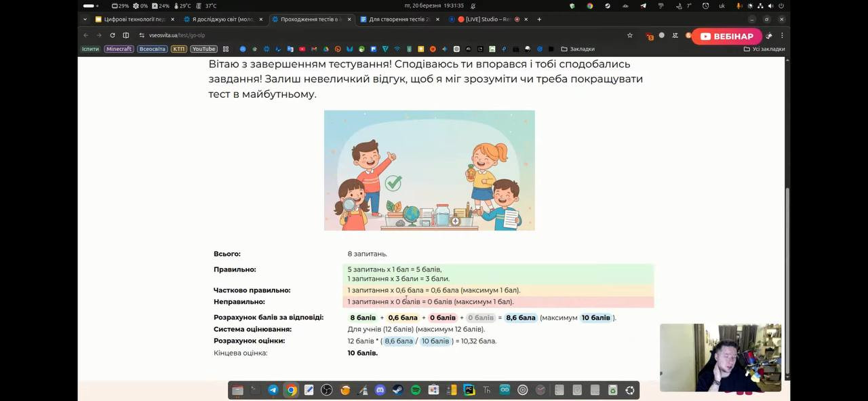The width and height of the screenshot is (868, 401).
Task: Expand the Закладки bookmarks folder
Action: [x=578, y=49]
